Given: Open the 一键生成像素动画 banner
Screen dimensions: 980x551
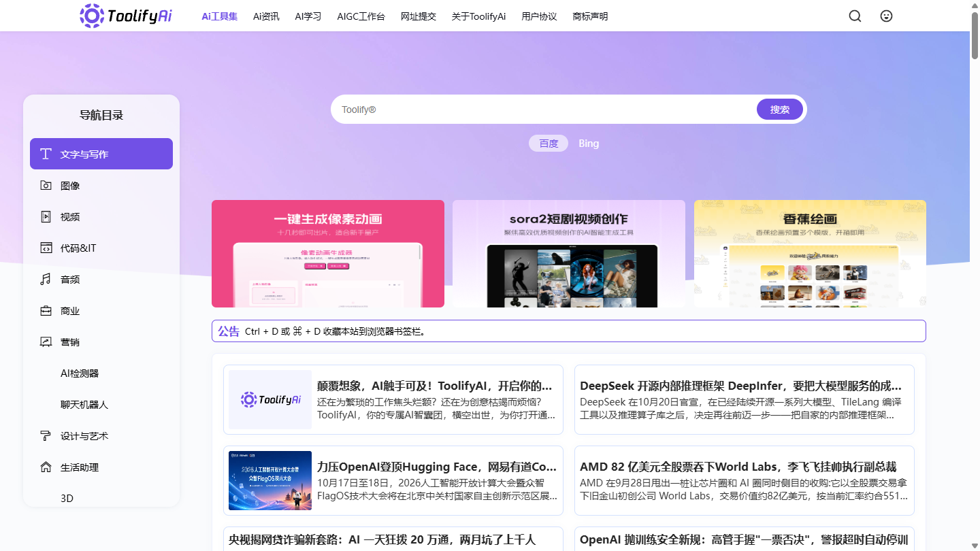Looking at the screenshot, I should click(328, 254).
